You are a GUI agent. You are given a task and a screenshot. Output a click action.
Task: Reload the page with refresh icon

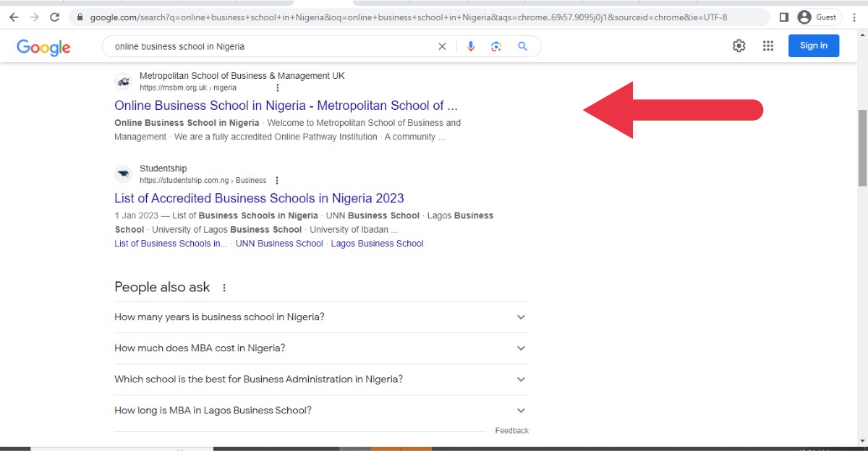(54, 17)
